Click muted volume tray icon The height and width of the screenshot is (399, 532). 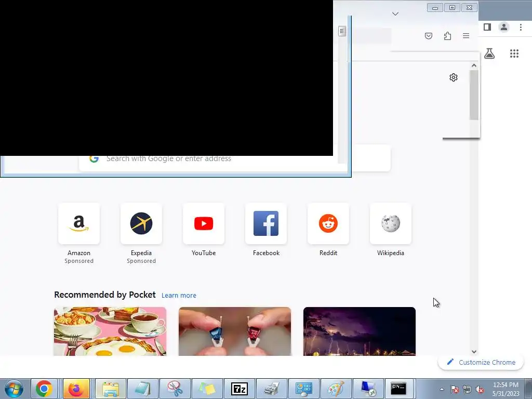(480, 389)
